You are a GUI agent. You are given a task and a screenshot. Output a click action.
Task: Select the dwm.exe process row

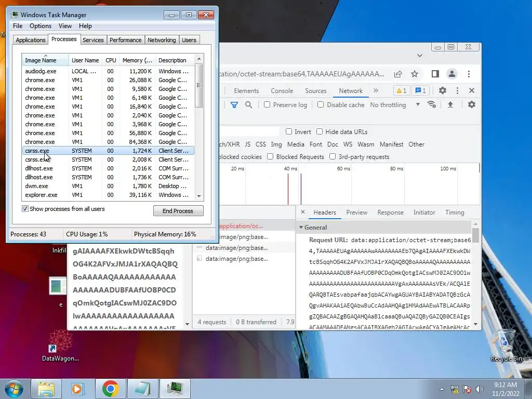point(108,186)
